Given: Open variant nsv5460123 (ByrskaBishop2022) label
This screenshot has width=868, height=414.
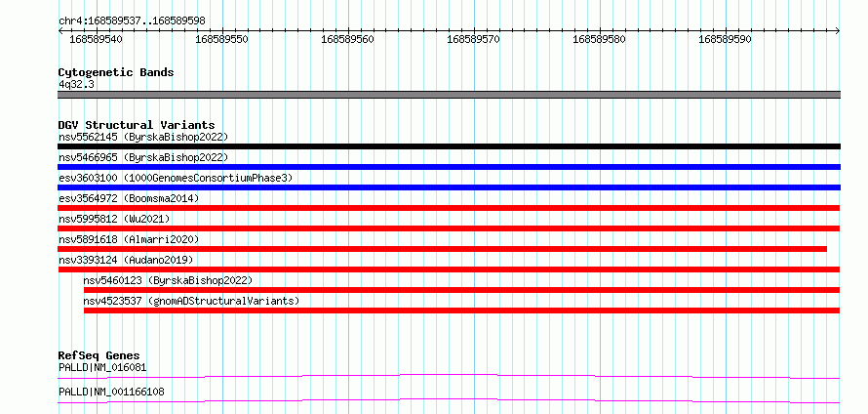Looking at the screenshot, I should (x=168, y=280).
